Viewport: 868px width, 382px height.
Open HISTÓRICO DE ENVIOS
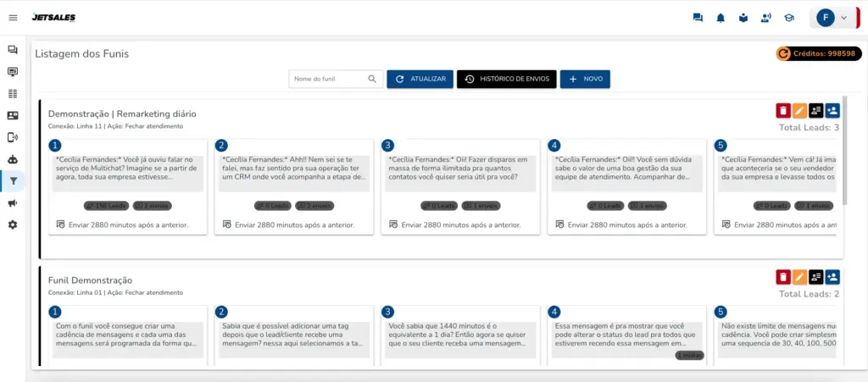pos(506,79)
